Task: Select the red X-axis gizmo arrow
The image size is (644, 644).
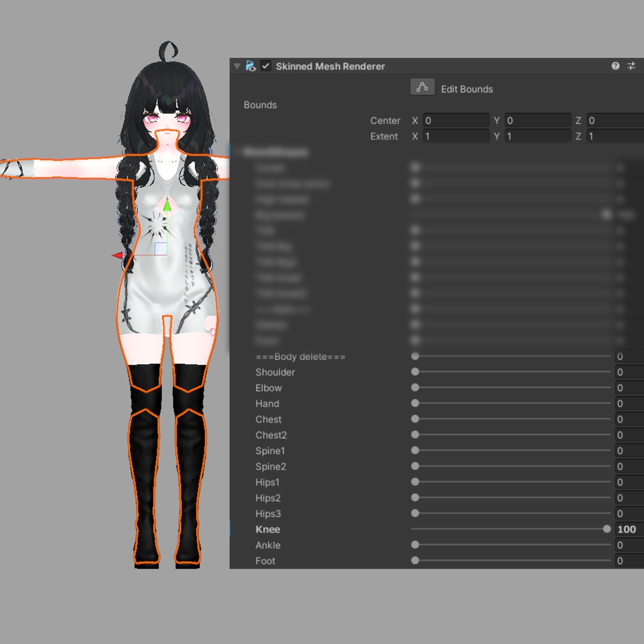Action: (117, 254)
